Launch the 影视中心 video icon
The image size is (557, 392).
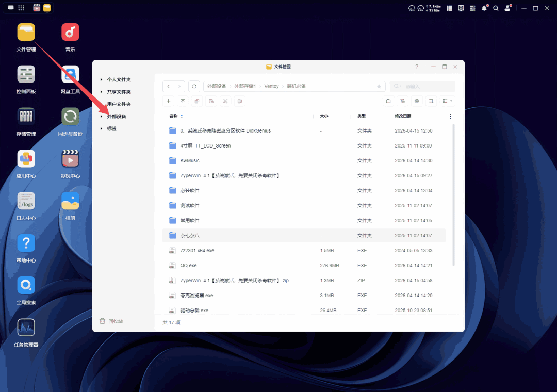[x=70, y=159]
